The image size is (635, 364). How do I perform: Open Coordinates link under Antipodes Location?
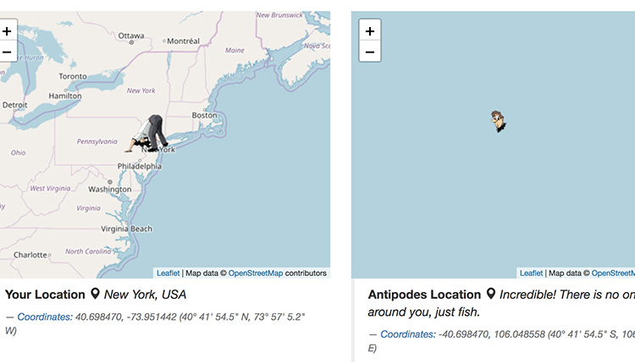click(x=408, y=334)
